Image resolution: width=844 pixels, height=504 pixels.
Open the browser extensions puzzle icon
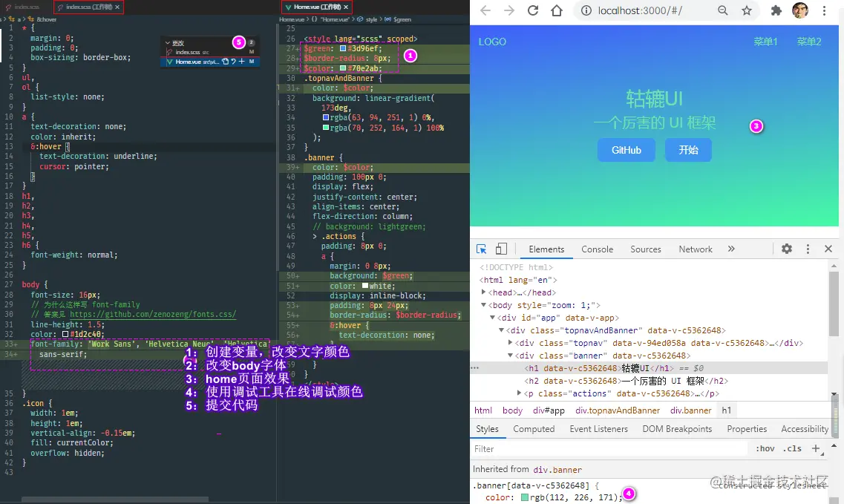pos(776,11)
